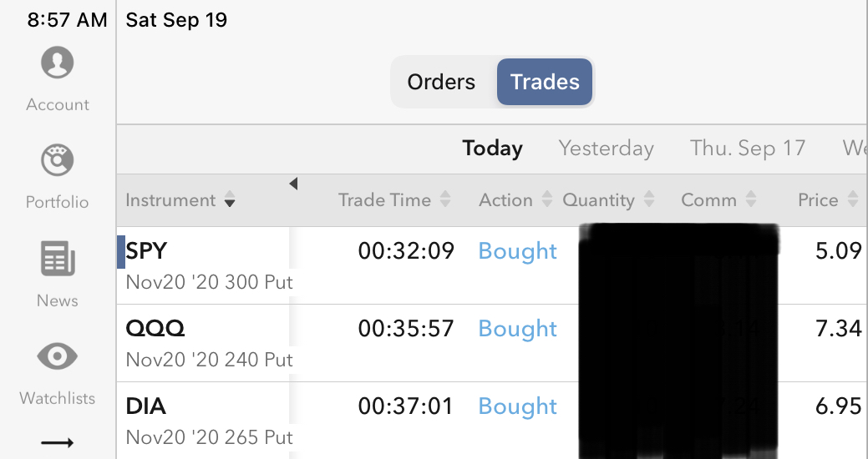Click the right arrow icon in sidebar
This screenshot has height=459, width=868.
[57, 442]
